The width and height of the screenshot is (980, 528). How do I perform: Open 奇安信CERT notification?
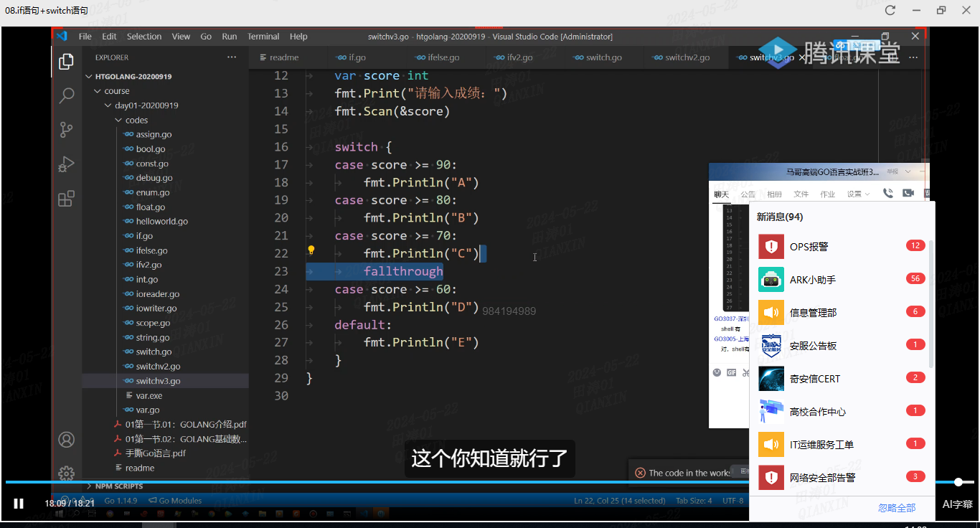click(842, 379)
